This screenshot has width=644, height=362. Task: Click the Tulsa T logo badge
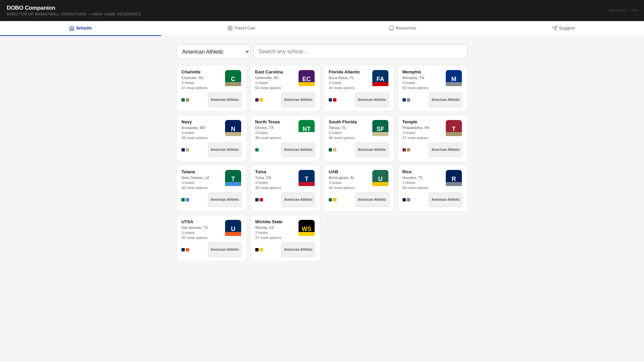pyautogui.click(x=307, y=178)
